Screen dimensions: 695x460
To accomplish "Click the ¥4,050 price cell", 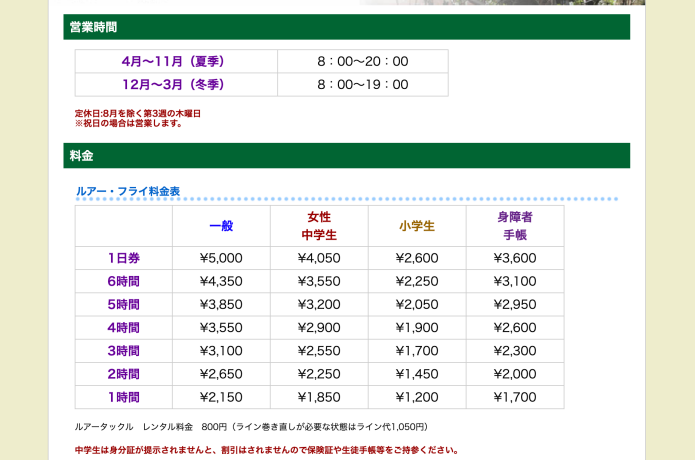I will [x=319, y=258].
